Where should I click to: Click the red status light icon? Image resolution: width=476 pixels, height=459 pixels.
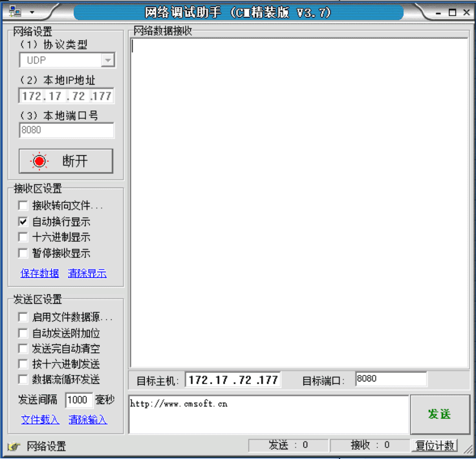point(39,161)
